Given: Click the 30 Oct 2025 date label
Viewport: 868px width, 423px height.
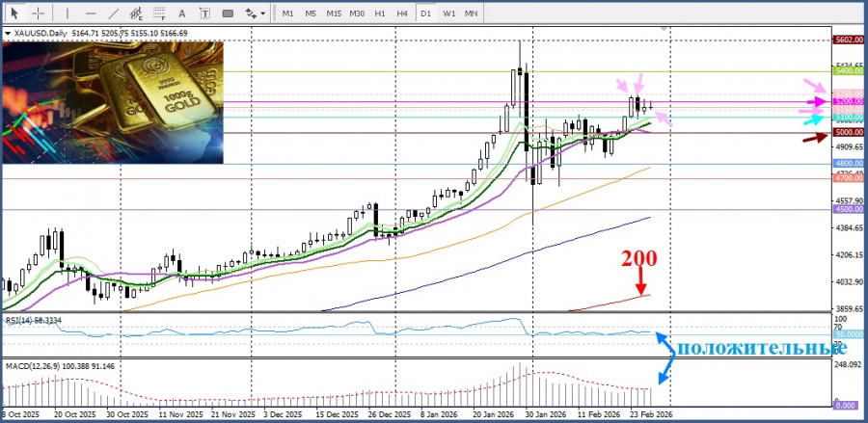Looking at the screenshot, I should coord(127,413).
